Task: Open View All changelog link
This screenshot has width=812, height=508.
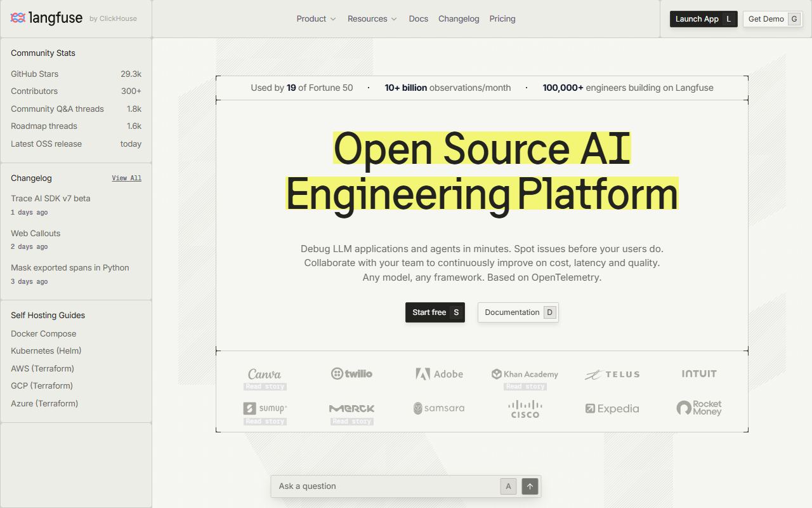Action: point(127,178)
